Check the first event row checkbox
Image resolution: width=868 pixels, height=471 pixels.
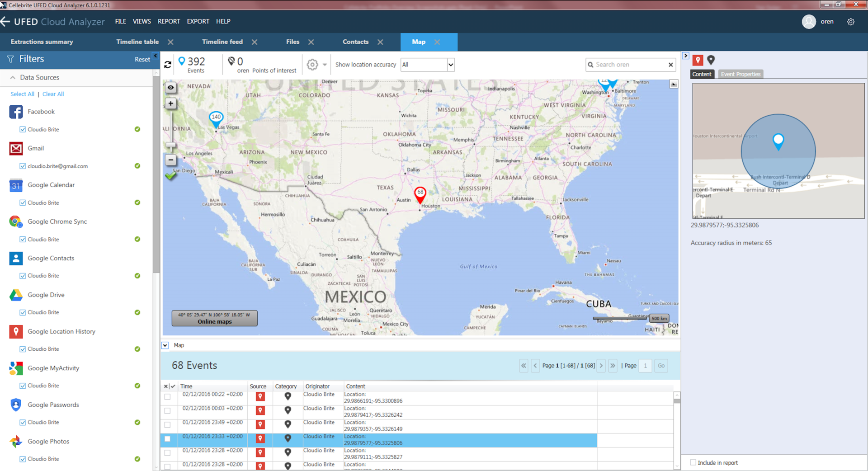tap(168, 396)
